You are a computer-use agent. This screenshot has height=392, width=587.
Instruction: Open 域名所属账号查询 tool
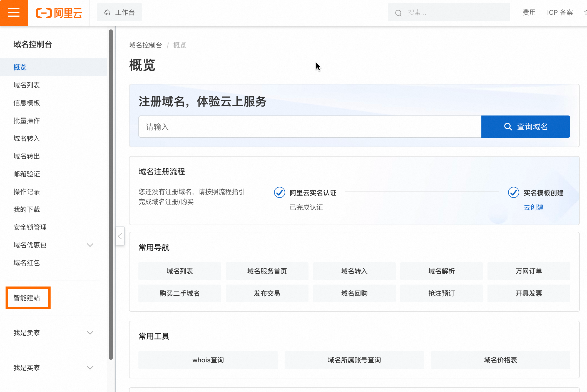(354, 360)
